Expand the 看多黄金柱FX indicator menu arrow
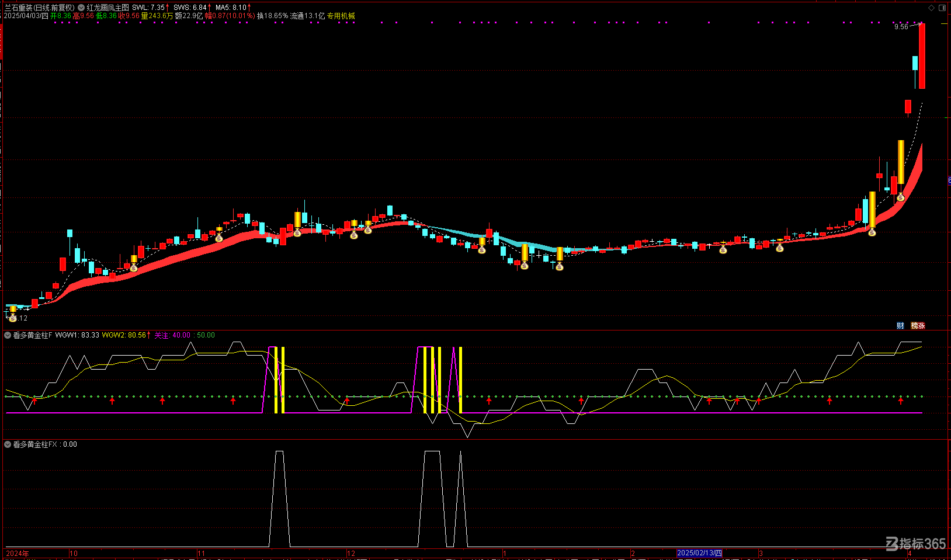Image resolution: width=951 pixels, height=560 pixels. 8,444
